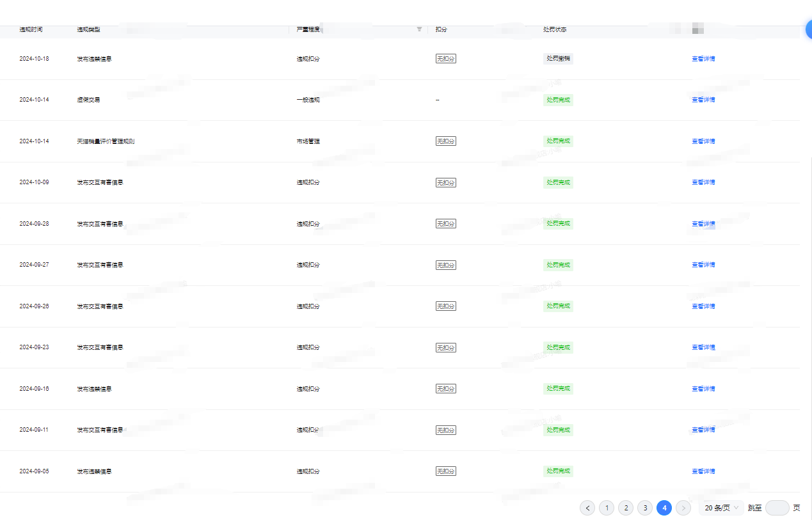This screenshot has width=812, height=520.
Task: Click the 市场管理 severity cell
Action: click(x=308, y=141)
